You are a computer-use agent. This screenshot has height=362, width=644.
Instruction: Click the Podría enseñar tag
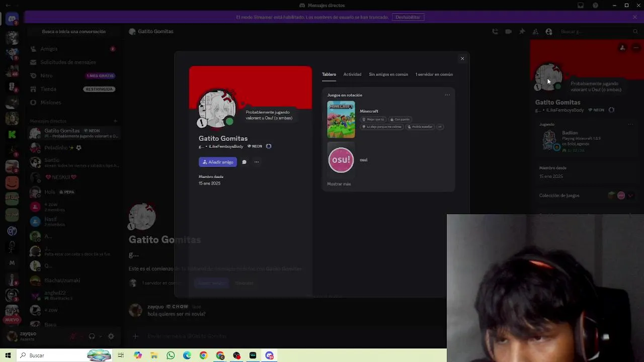420,127
